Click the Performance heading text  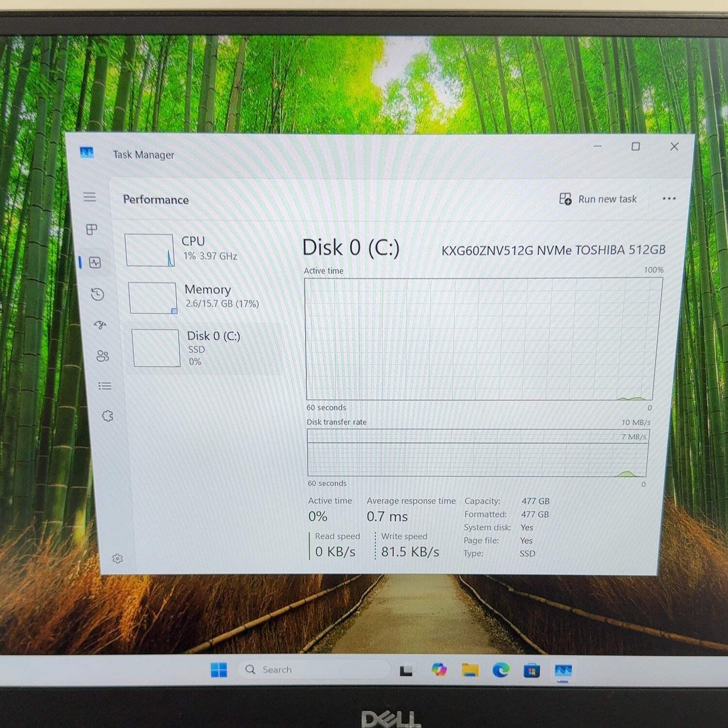(156, 199)
